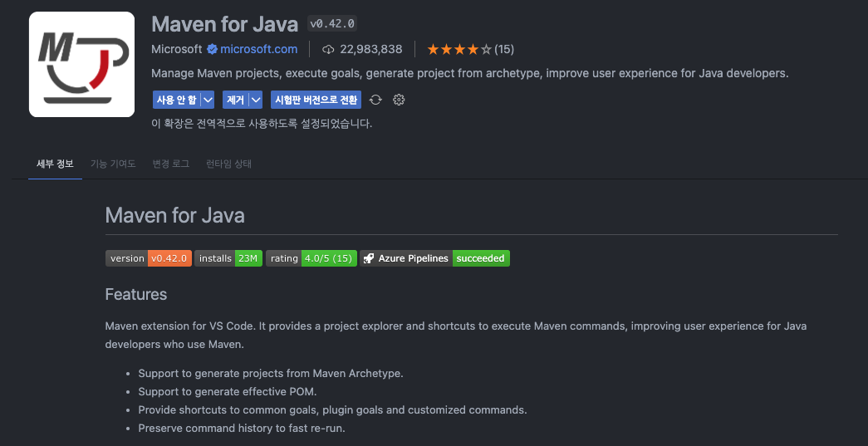
Task: Click the orange version v0.42.0 badge
Action: pos(169,258)
